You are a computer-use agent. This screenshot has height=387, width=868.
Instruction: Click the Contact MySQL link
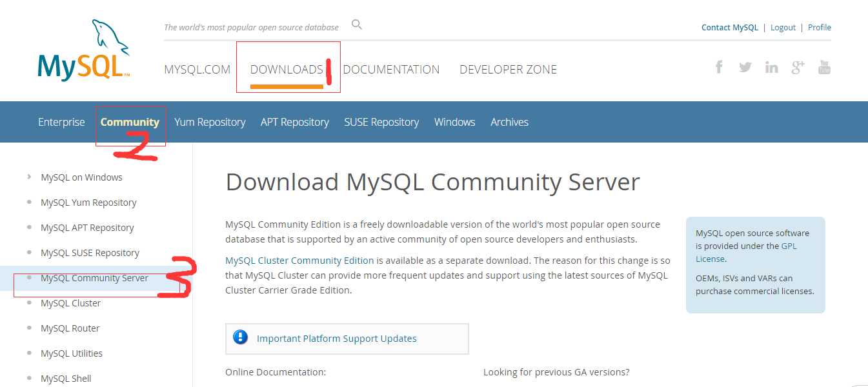730,28
